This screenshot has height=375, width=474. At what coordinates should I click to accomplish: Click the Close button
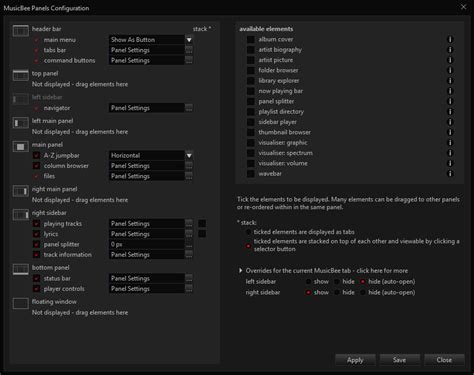(x=444, y=360)
